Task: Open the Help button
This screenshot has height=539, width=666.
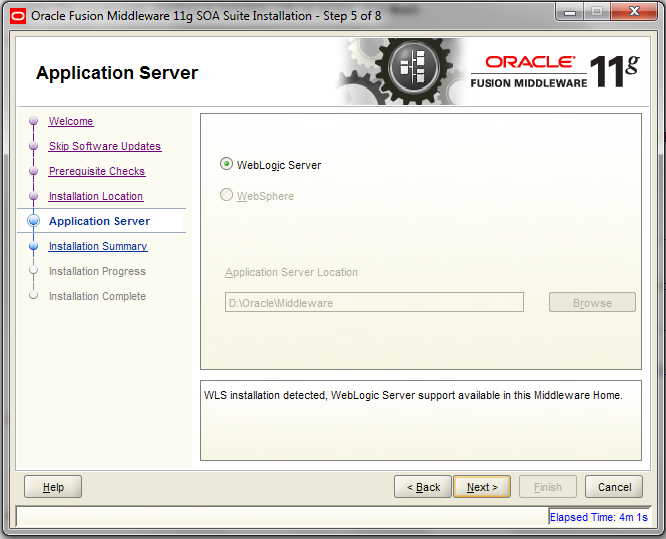Action: pyautogui.click(x=53, y=487)
